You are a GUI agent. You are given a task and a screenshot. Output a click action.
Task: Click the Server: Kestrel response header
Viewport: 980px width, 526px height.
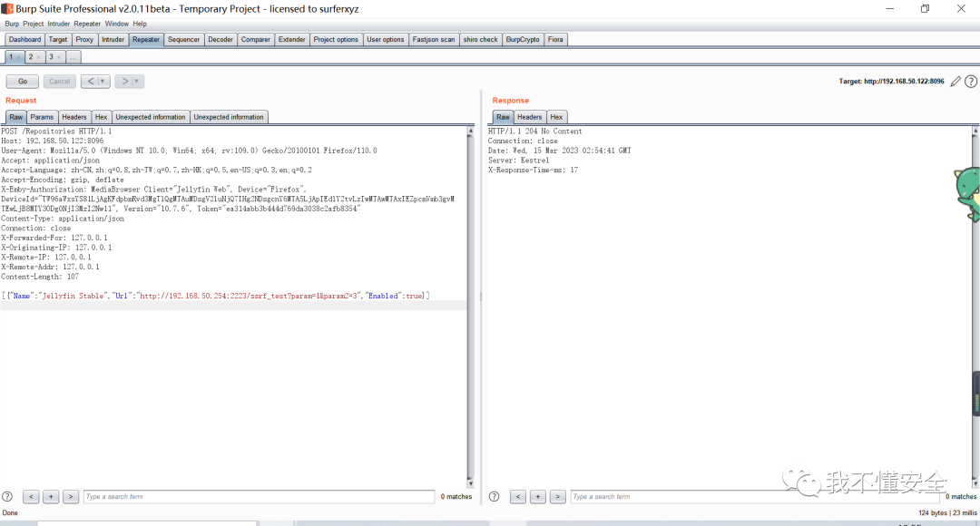click(519, 160)
